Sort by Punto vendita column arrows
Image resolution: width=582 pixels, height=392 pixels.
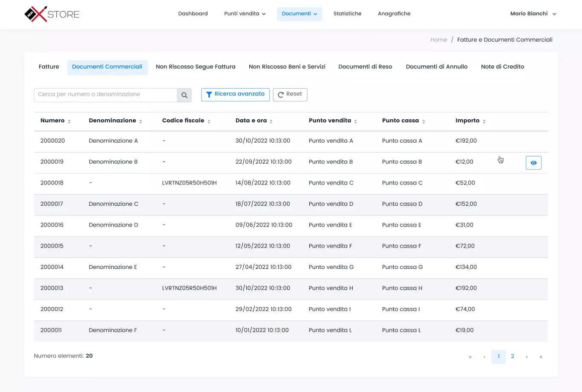click(x=355, y=121)
